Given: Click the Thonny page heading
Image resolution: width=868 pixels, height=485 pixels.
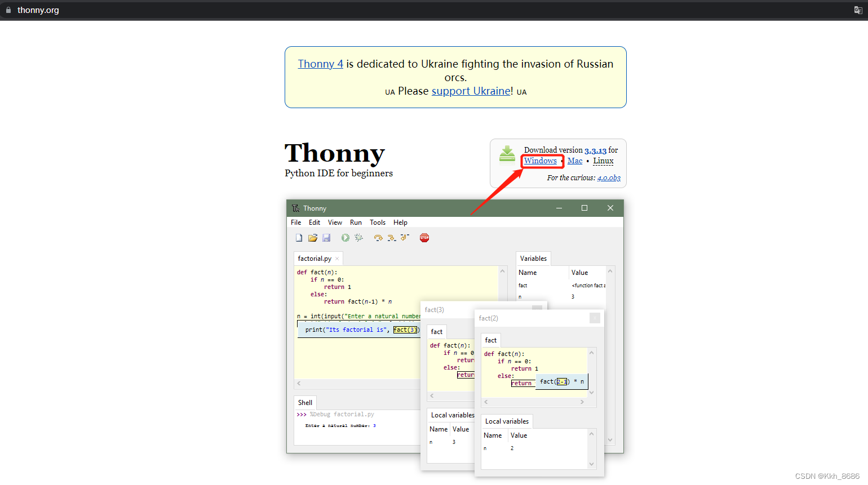Looking at the screenshot, I should pos(335,153).
